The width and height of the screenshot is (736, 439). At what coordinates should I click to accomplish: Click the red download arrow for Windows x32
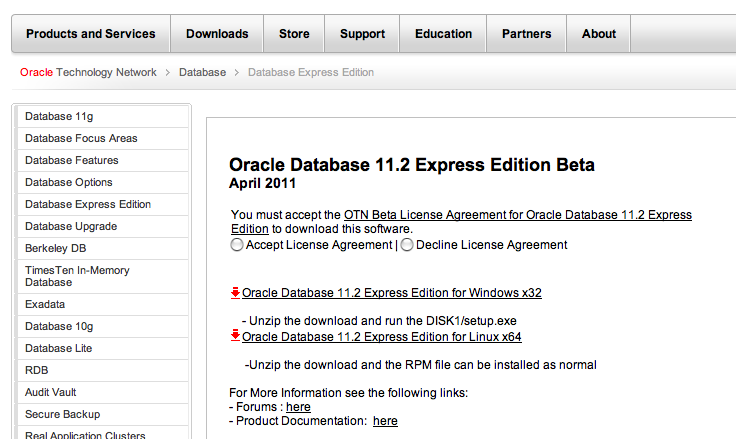click(x=235, y=293)
